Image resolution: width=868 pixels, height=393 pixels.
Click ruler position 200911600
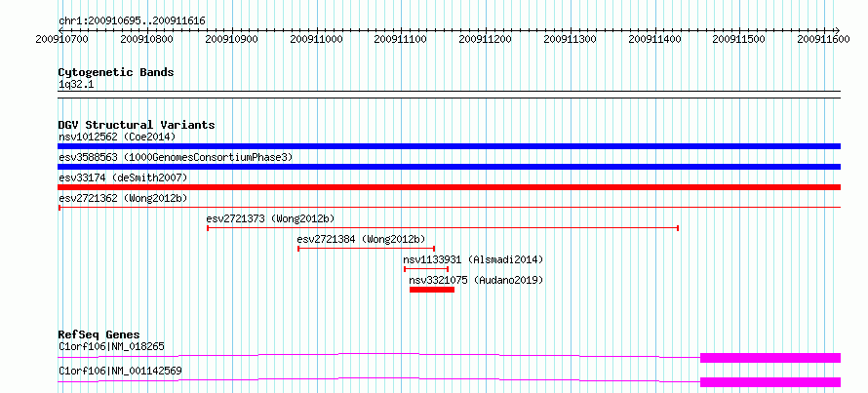(x=825, y=39)
